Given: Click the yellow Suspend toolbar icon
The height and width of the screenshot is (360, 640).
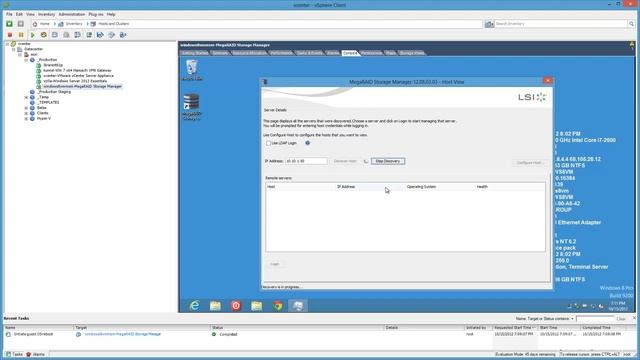Looking at the screenshot, I should click(x=21, y=35).
